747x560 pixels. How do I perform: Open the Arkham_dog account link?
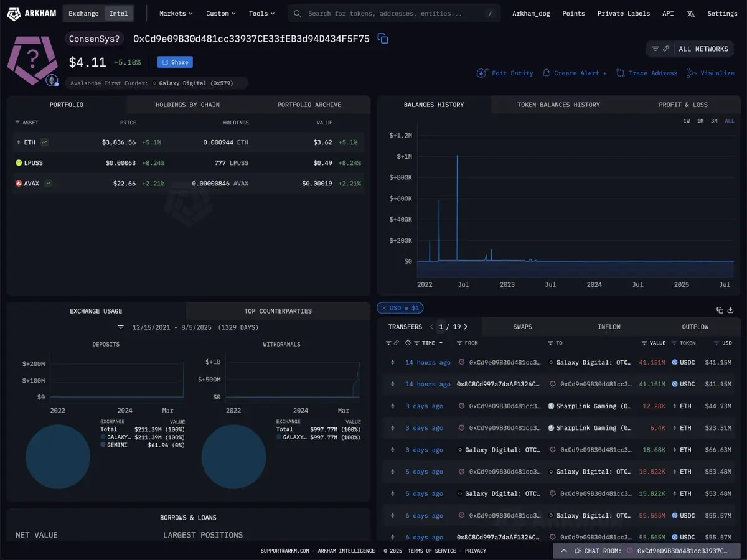pos(531,13)
